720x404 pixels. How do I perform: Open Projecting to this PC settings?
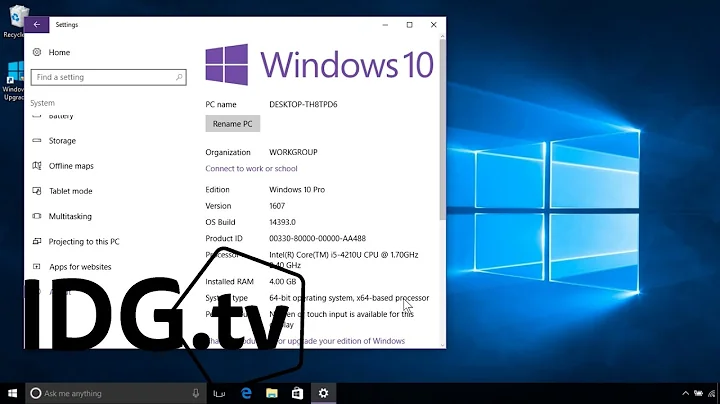(84, 241)
